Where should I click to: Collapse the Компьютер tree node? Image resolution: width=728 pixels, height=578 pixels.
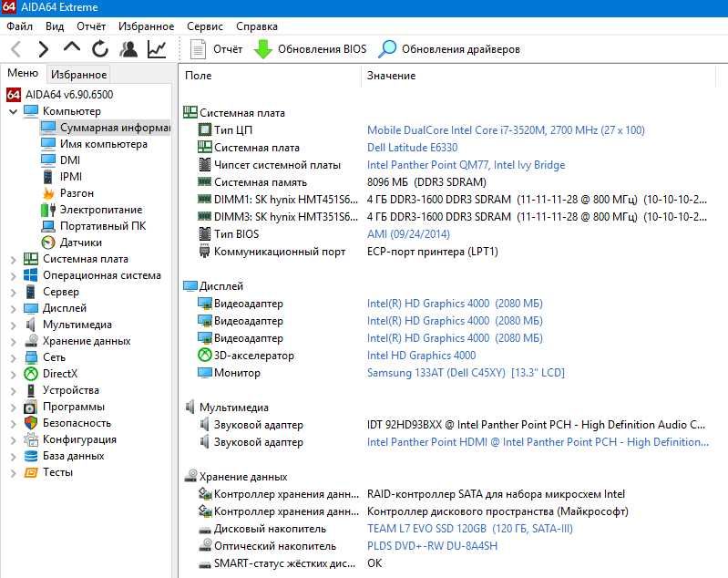coord(13,111)
